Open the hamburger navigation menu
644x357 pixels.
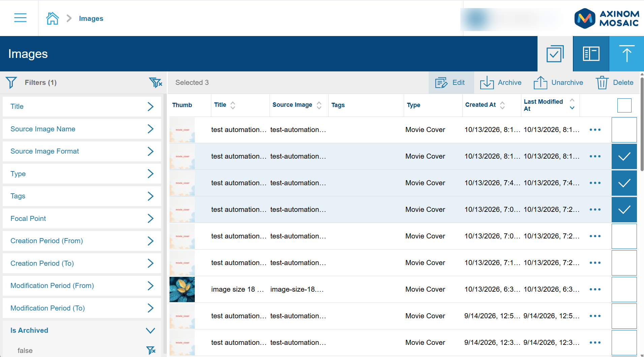[20, 18]
